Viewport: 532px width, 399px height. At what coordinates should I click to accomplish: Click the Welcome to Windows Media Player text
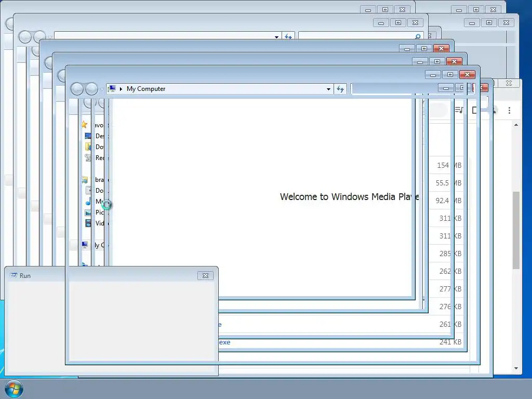coord(350,197)
